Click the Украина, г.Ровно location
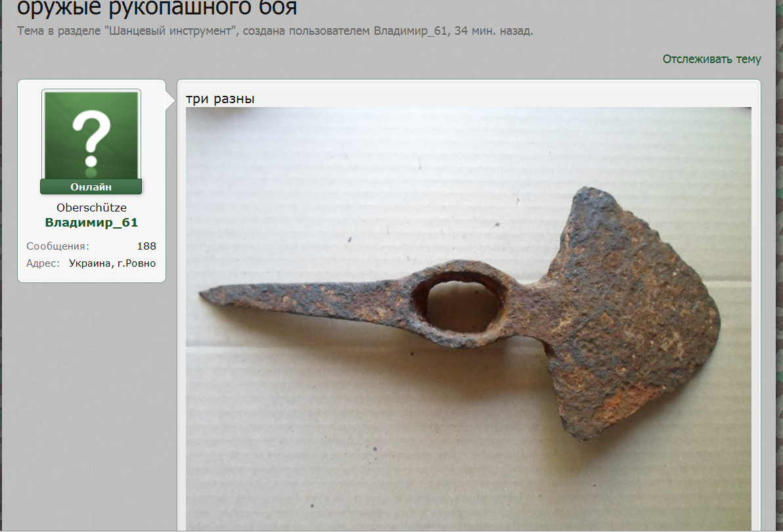Viewport: 783px width, 532px height. click(112, 263)
